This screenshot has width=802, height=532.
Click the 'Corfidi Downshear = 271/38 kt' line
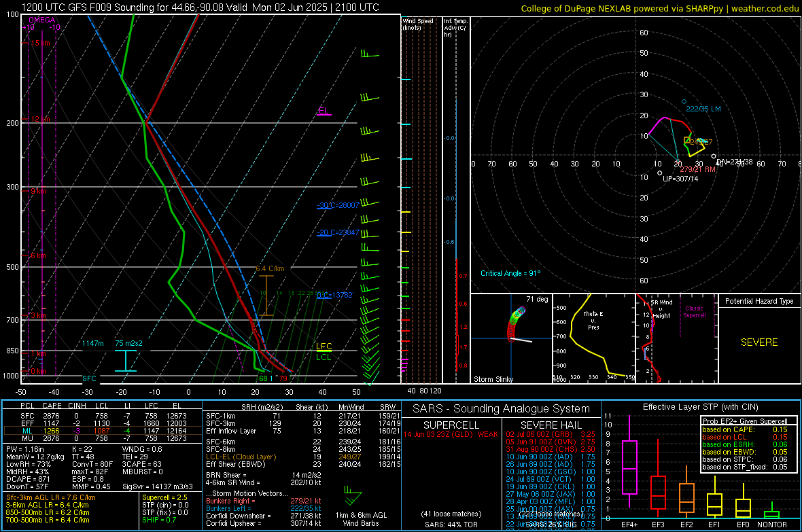pyautogui.click(x=264, y=516)
